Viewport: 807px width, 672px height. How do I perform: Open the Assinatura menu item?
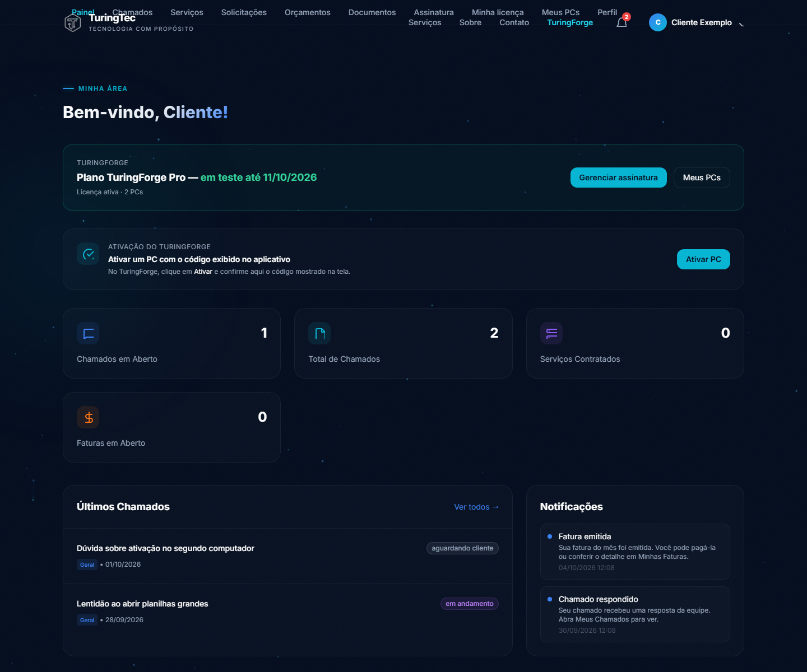[x=434, y=12]
